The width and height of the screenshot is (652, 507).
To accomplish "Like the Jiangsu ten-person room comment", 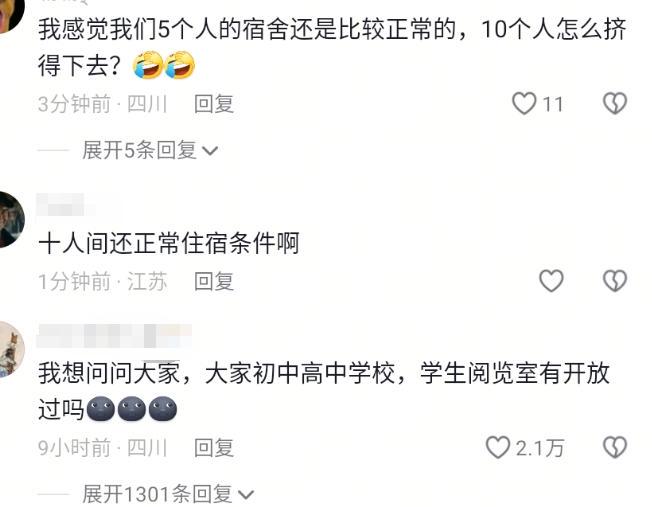I will (x=551, y=281).
